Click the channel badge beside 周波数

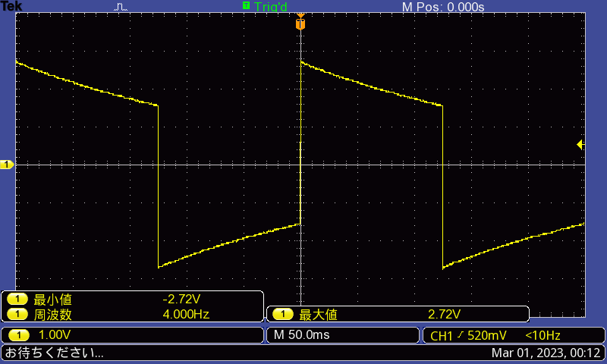tap(17, 314)
